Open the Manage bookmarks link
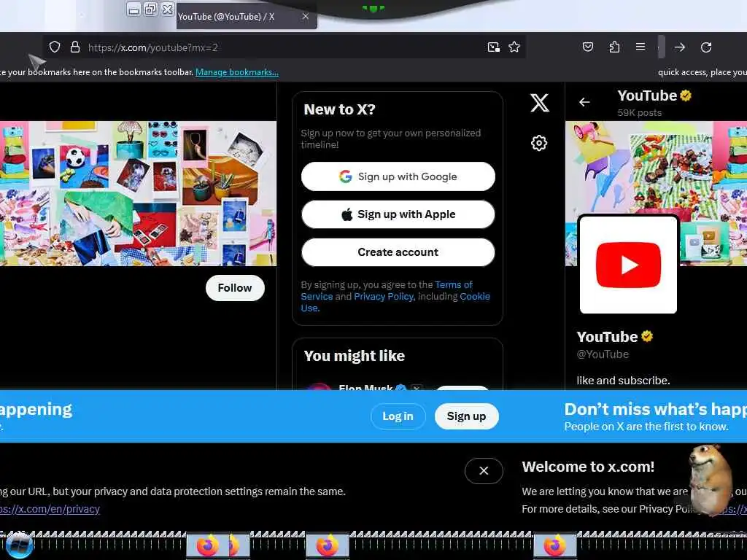Screen dimensions: 747x560 pos(237,72)
